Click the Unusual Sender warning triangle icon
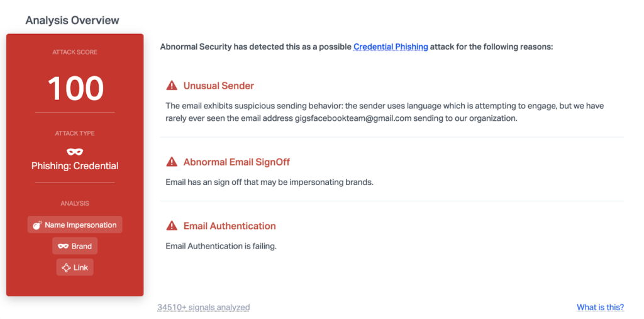 coord(172,86)
